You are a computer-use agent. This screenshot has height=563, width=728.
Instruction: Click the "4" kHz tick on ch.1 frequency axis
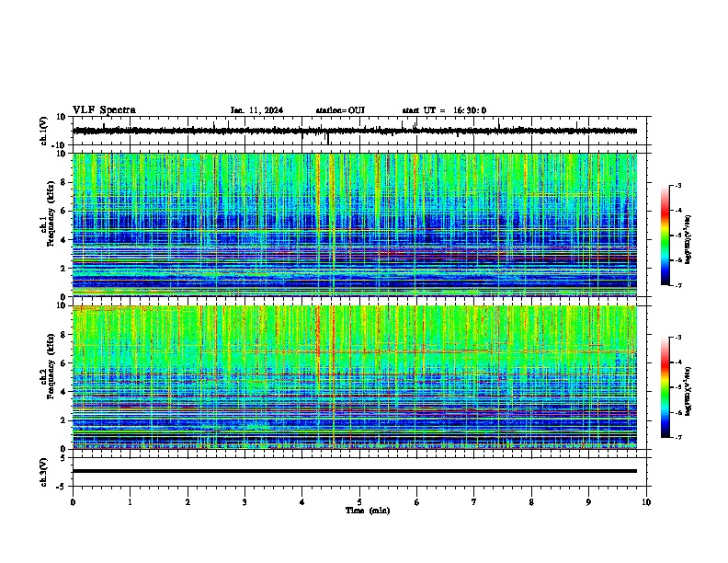[x=63, y=240]
